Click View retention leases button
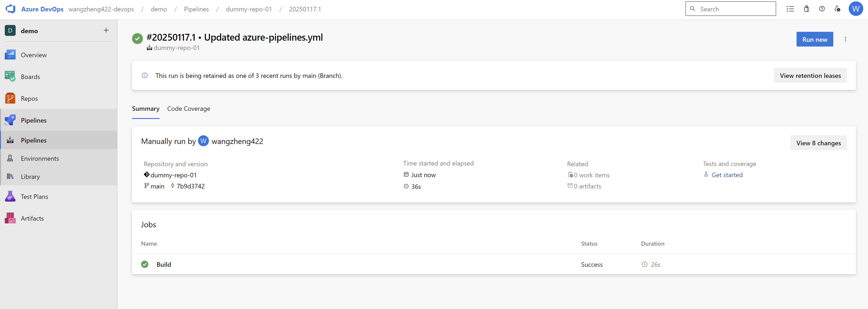Viewport: 868px width, 309px height. tap(810, 76)
